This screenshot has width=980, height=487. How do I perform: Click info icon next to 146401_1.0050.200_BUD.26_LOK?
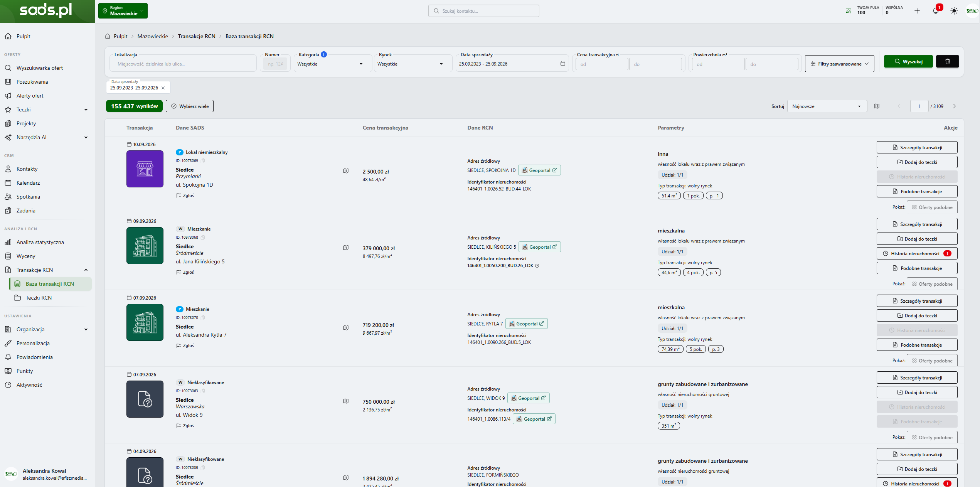[x=537, y=266]
